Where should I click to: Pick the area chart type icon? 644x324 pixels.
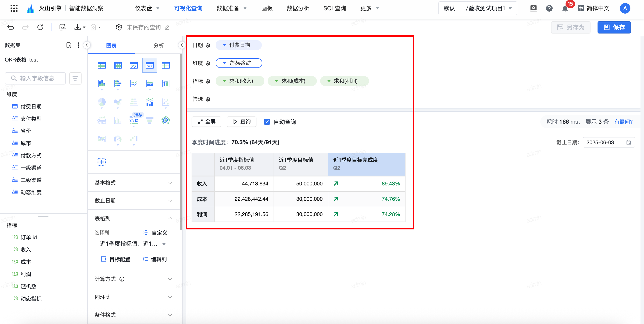(x=149, y=84)
